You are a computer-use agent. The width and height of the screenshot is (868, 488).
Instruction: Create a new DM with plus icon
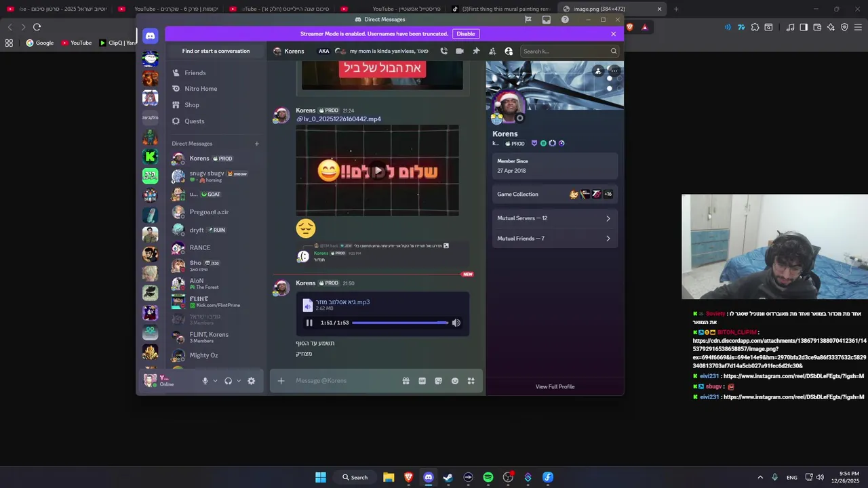coord(257,144)
